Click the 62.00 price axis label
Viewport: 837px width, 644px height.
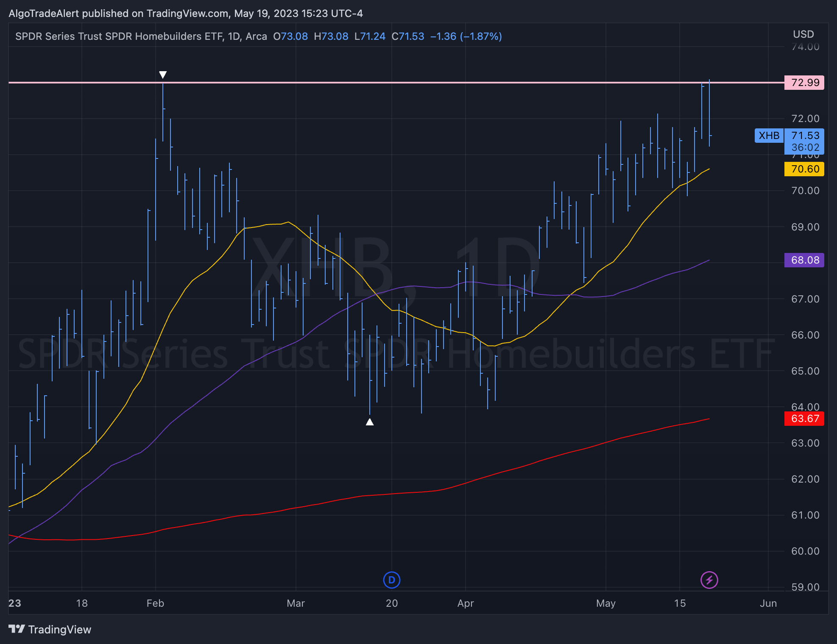click(805, 479)
